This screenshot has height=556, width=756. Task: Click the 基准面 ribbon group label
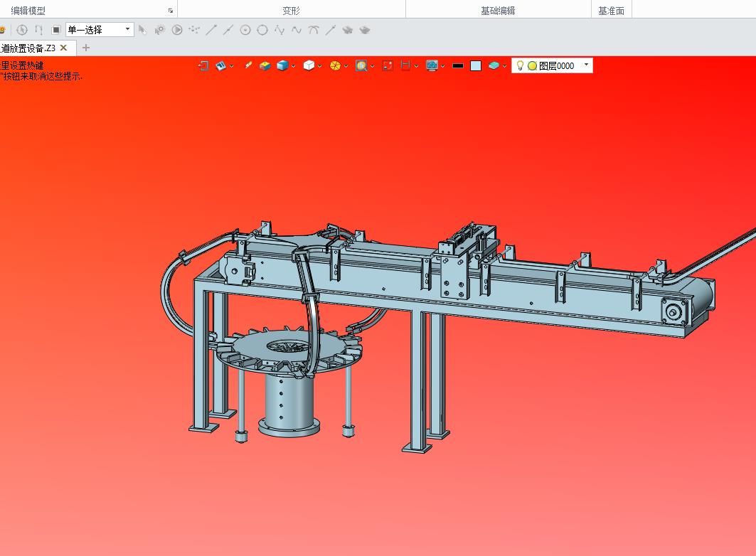click(612, 11)
